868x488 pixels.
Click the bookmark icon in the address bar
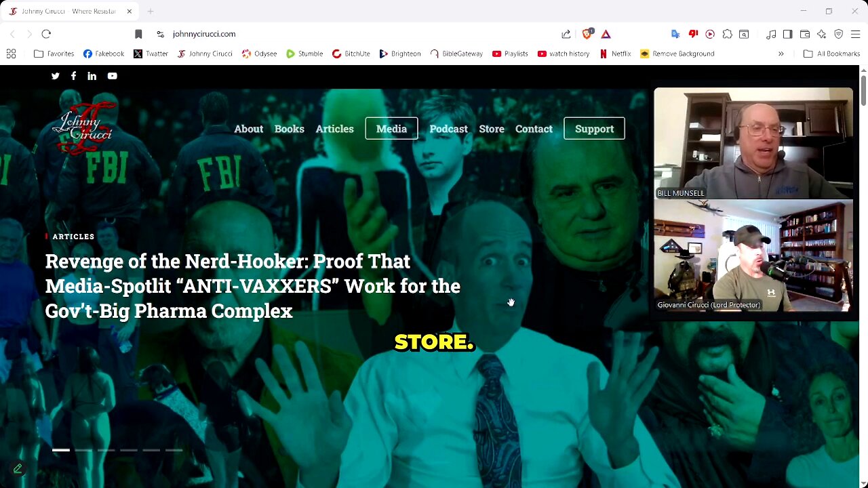pyautogui.click(x=138, y=34)
